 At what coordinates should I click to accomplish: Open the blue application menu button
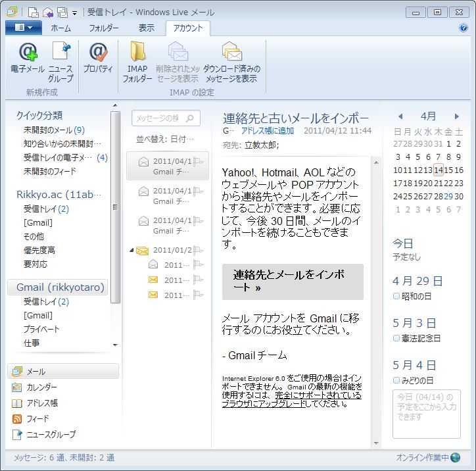click(24, 28)
